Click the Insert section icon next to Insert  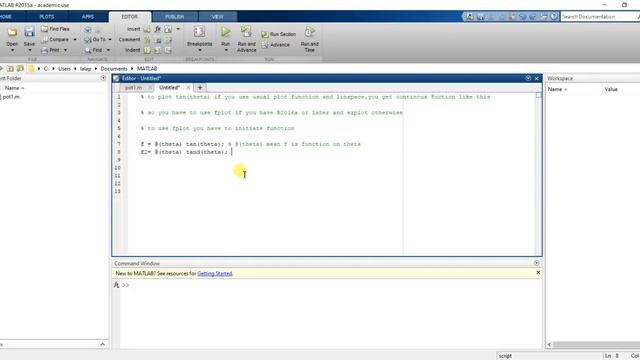coord(147,29)
